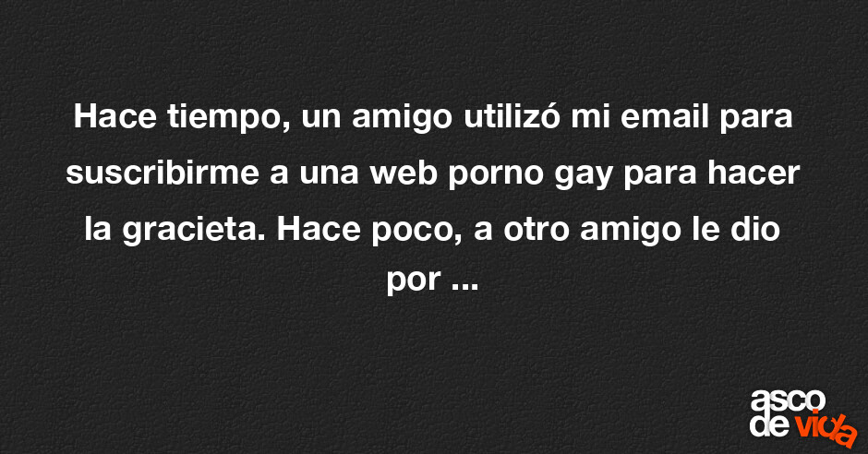The image size is (868, 454).
Task: Click 'otro' in the third line
Action: [536, 231]
